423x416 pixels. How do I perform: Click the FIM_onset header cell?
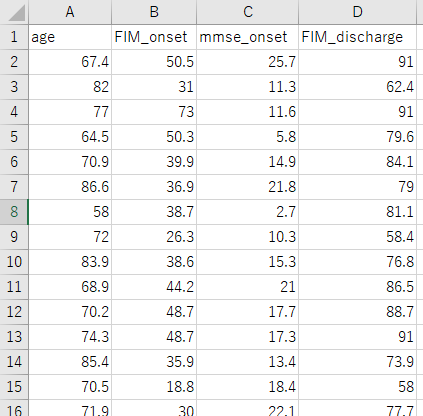pos(154,37)
